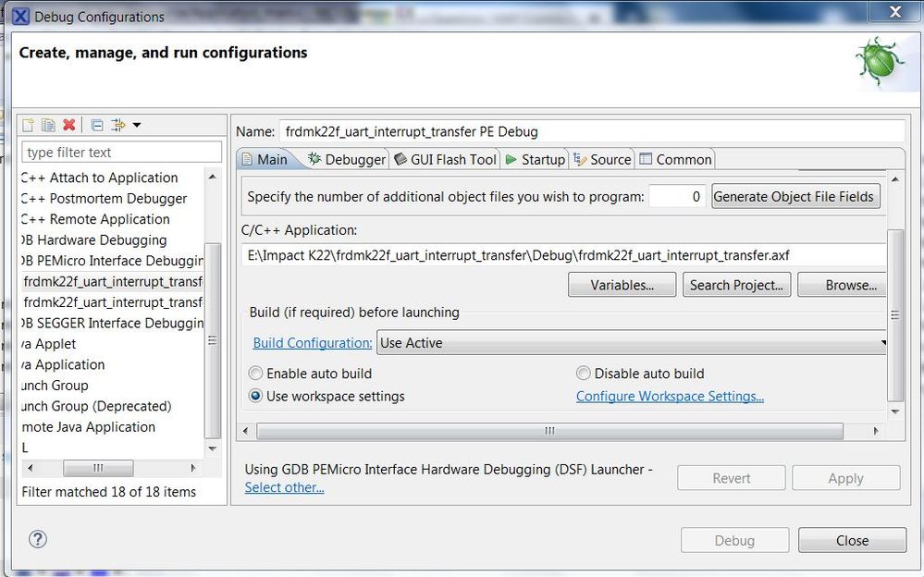Duplicate the selected launch configuration
The height and width of the screenshot is (577, 924).
pyautogui.click(x=48, y=125)
